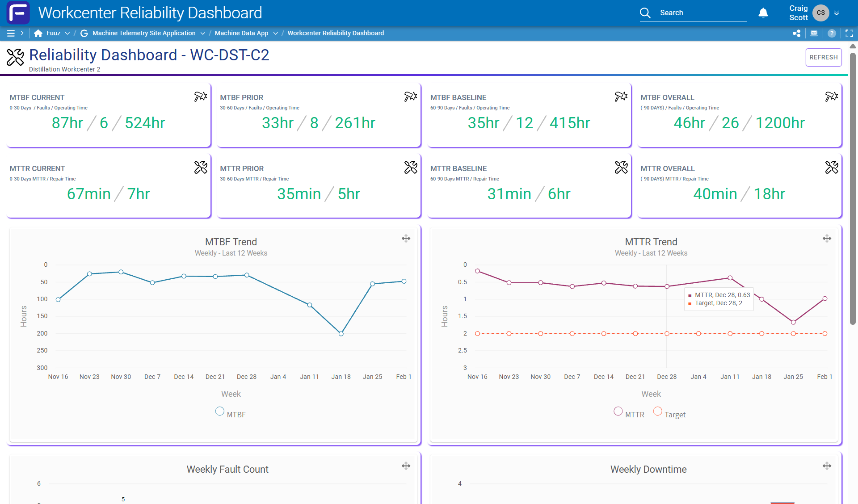Expand the Machine Data App dropdown arrow
The height and width of the screenshot is (504, 858).
click(276, 33)
